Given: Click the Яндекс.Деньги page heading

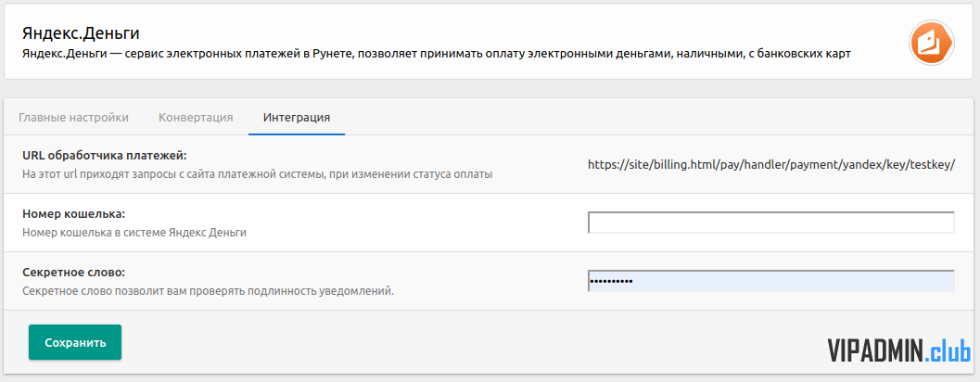Looking at the screenshot, I should tap(81, 33).
